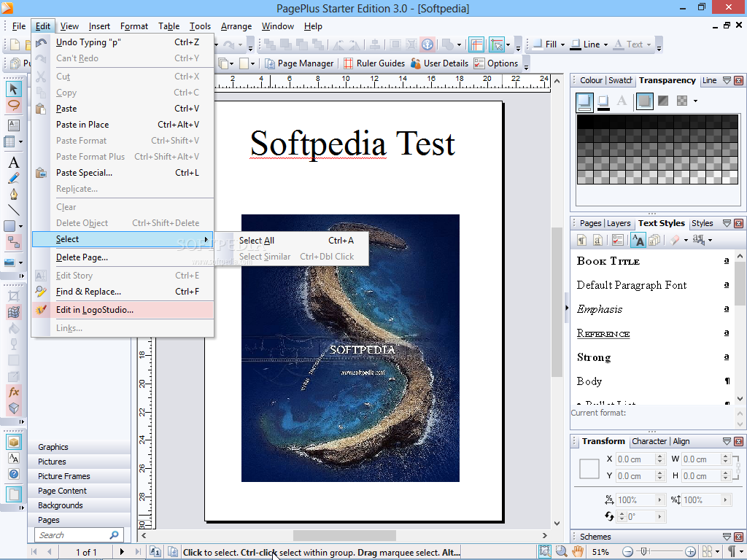Click the zoom out minus button
The width and height of the screenshot is (747, 560).
[x=628, y=552]
